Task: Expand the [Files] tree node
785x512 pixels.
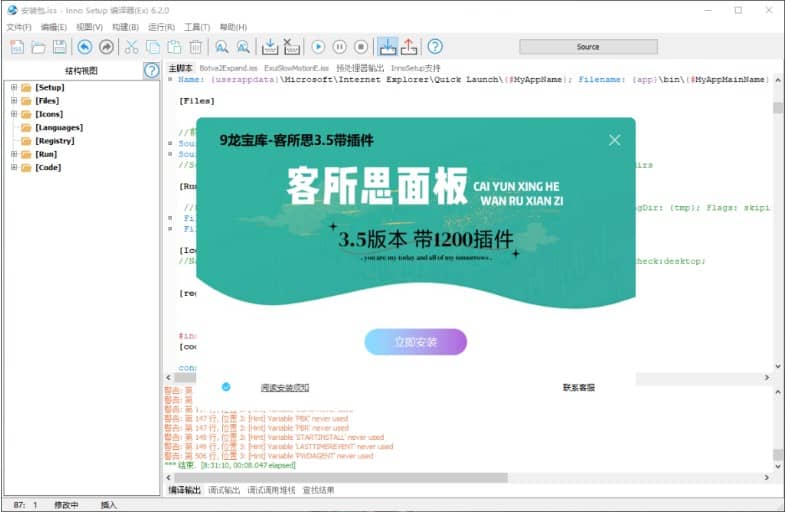Action: [14, 101]
